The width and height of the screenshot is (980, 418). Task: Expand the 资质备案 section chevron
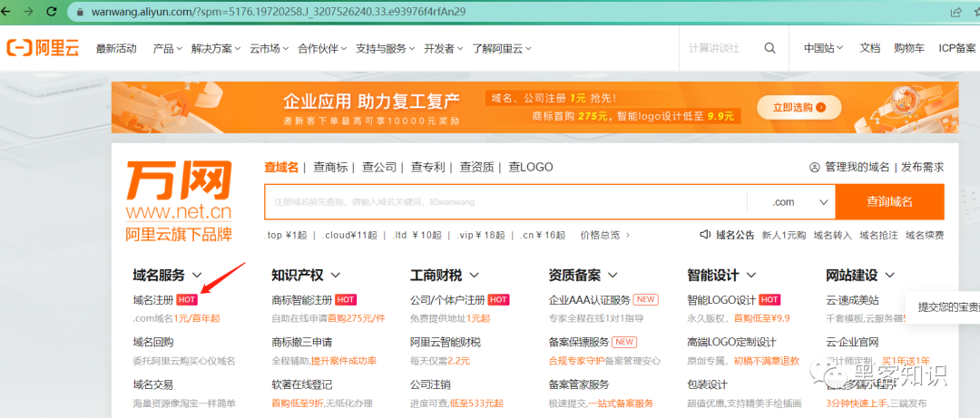pyautogui.click(x=612, y=275)
